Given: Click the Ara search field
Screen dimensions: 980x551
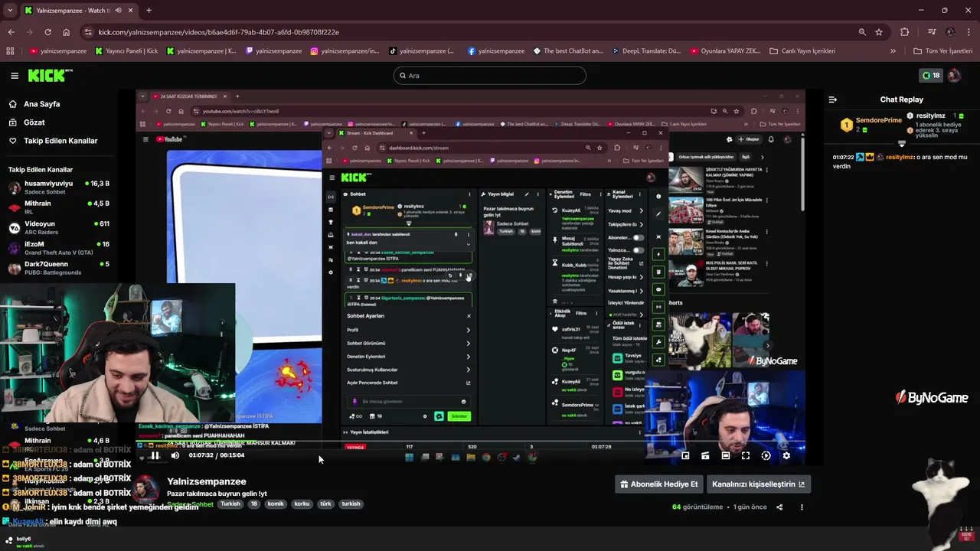Looking at the screenshot, I should tap(490, 76).
